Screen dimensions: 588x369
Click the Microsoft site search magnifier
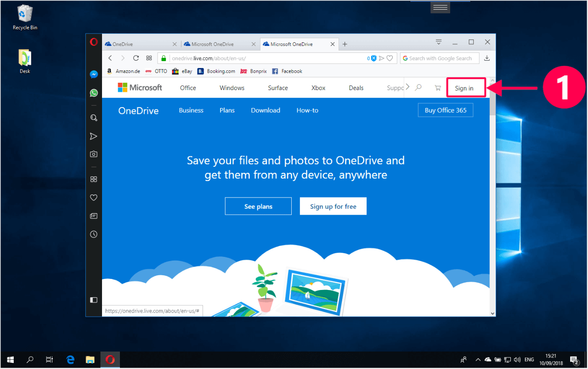[x=418, y=87]
